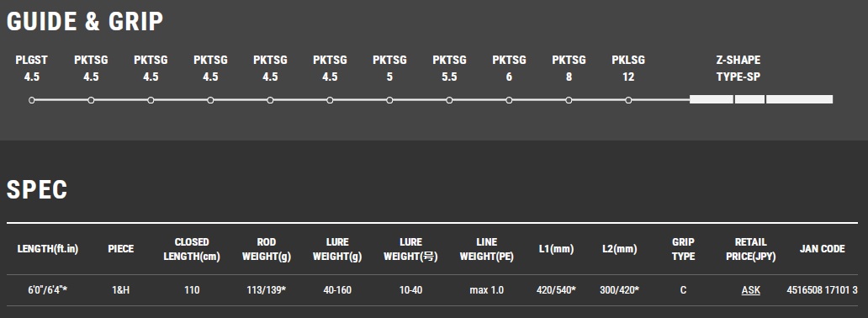Select the PLGST 4.5 tip guide marker

point(32,100)
